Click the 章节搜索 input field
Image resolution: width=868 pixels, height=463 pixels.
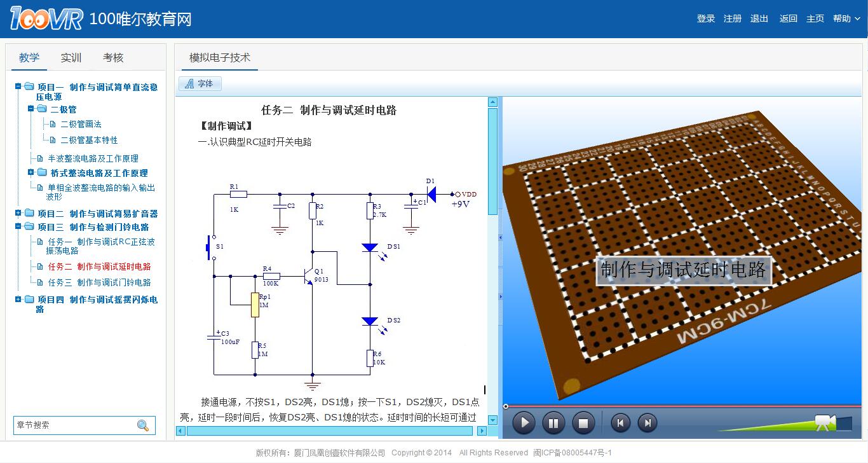pos(73,425)
